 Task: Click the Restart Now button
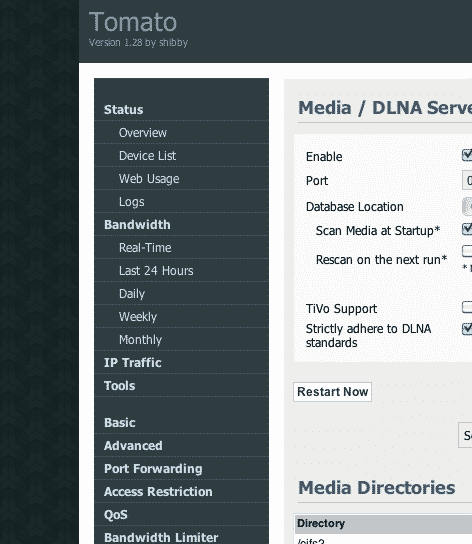(x=332, y=392)
